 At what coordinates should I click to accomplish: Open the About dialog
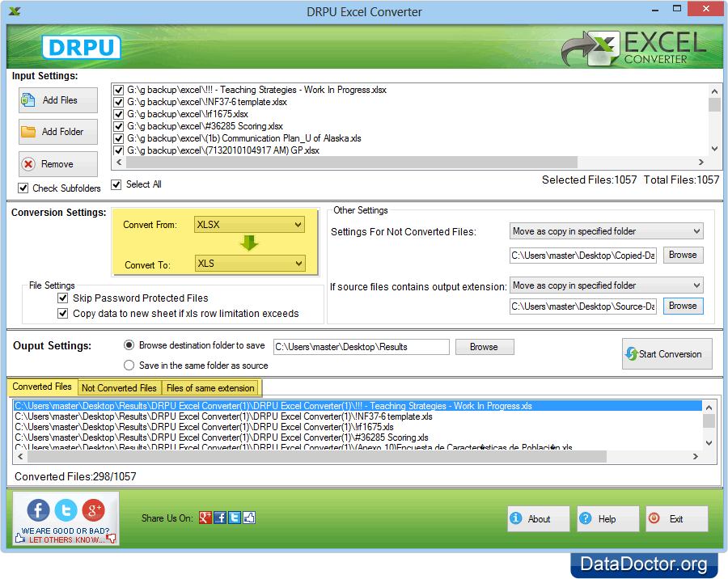(539, 518)
